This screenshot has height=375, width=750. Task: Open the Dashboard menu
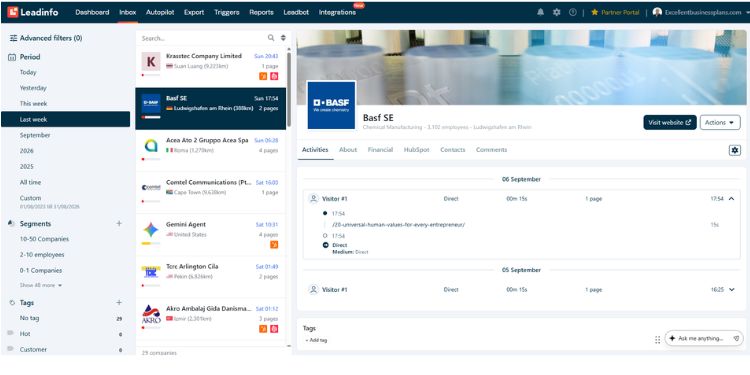pos(92,12)
